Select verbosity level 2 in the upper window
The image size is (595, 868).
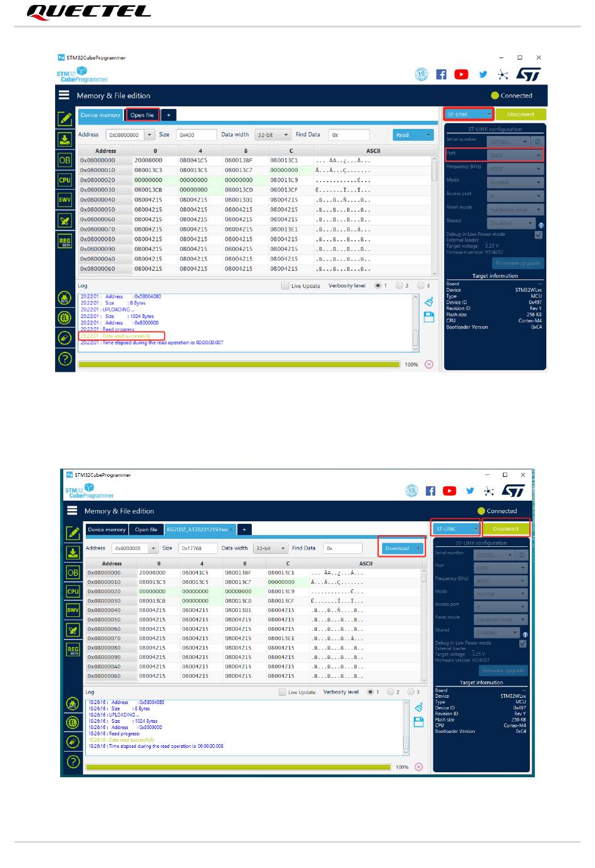click(x=399, y=286)
